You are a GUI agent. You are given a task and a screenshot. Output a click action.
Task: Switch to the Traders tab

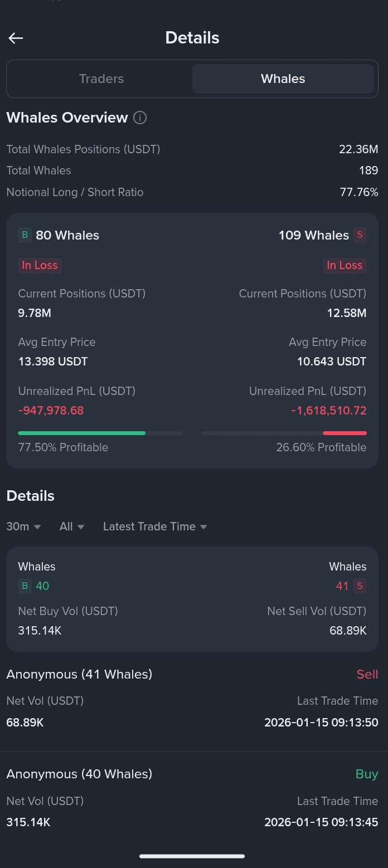coord(101,79)
